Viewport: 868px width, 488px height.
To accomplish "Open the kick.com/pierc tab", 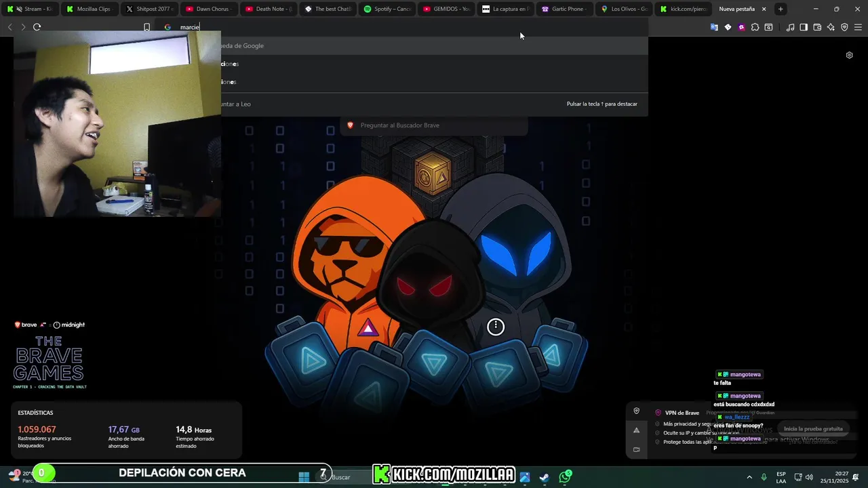I will (683, 9).
